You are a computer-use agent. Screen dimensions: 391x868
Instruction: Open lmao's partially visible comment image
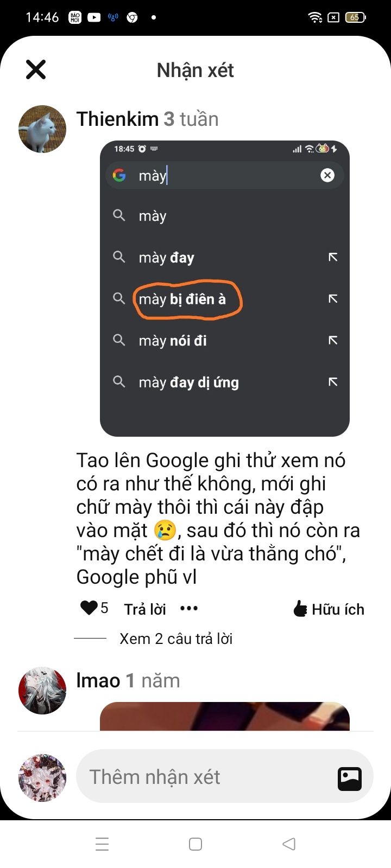[225, 716]
